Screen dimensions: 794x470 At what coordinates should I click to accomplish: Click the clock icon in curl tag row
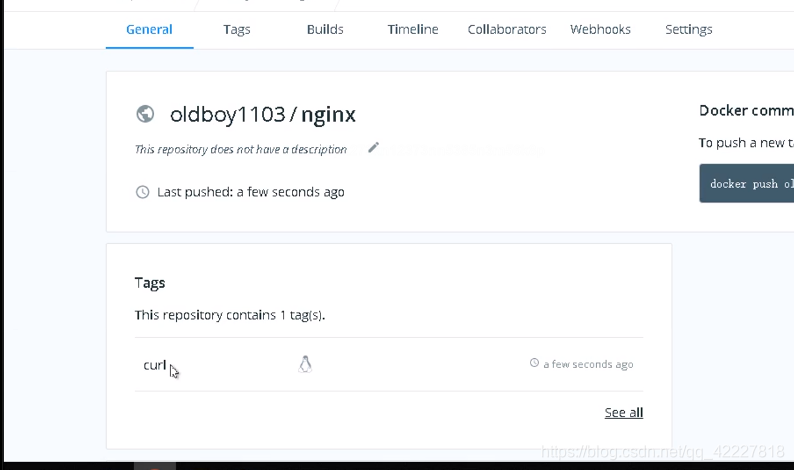(x=534, y=363)
